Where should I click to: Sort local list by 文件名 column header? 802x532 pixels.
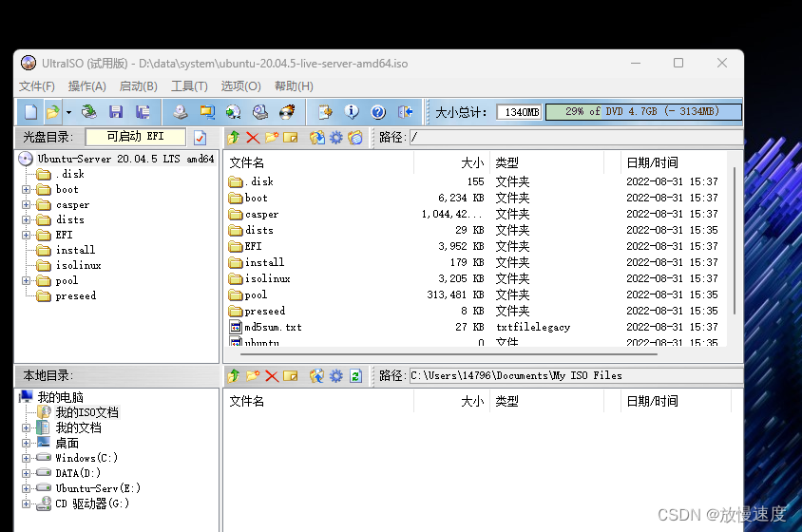pyautogui.click(x=319, y=401)
